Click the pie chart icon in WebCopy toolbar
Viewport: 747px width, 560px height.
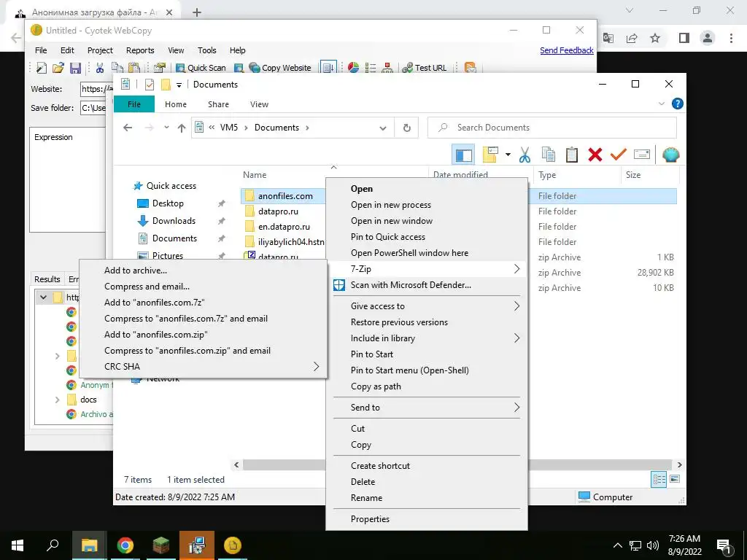click(353, 68)
